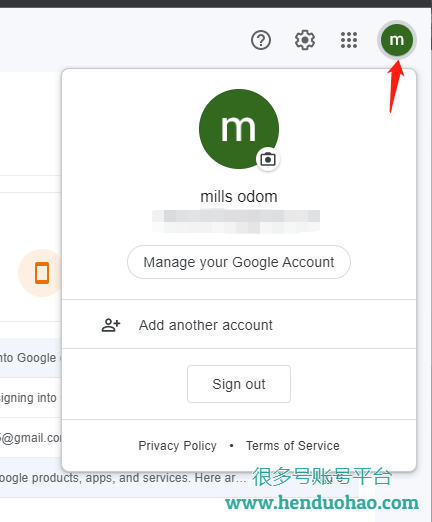Open the Google apps grid launcher
Image resolution: width=432 pixels, height=522 pixels.
click(x=349, y=40)
